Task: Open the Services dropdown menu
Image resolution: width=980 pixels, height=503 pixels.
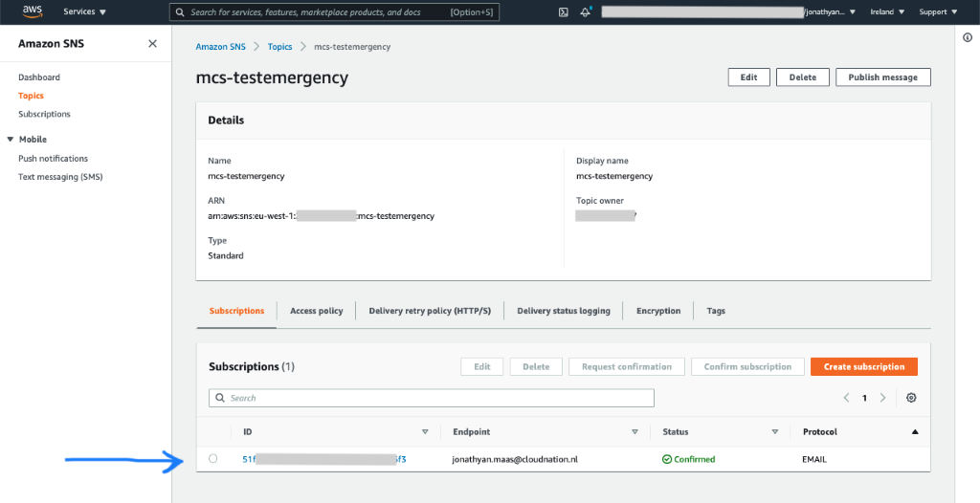Action: pyautogui.click(x=84, y=12)
